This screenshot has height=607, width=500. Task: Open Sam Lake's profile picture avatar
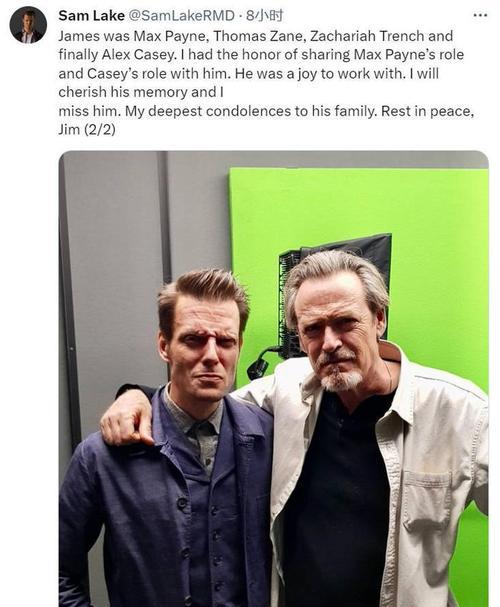click(x=28, y=25)
